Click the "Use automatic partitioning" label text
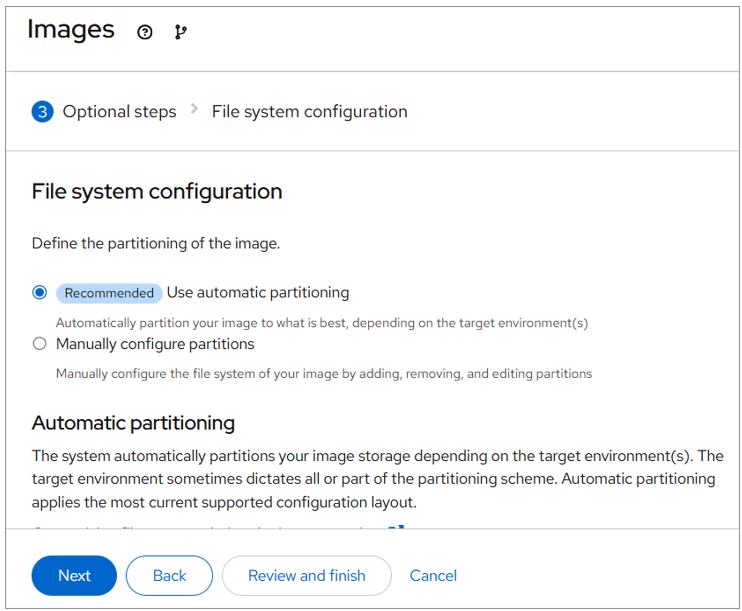Viewport: 742px width, 611px height. (258, 293)
